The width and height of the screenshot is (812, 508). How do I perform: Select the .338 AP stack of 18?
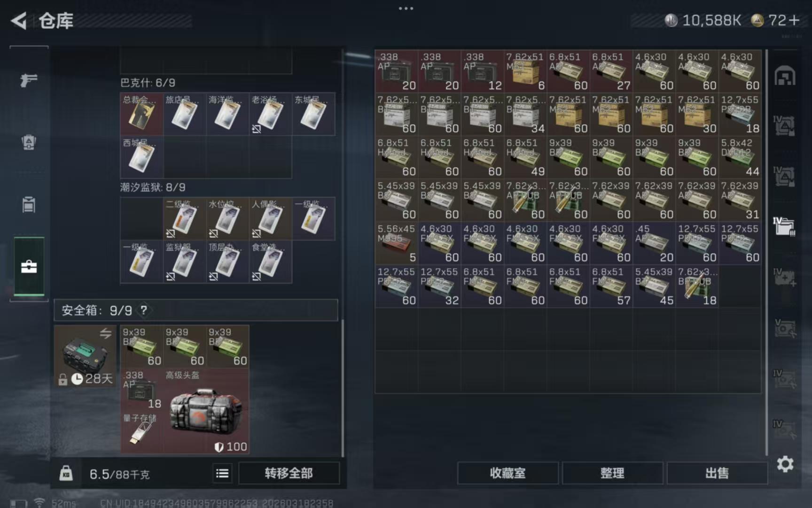coord(141,389)
